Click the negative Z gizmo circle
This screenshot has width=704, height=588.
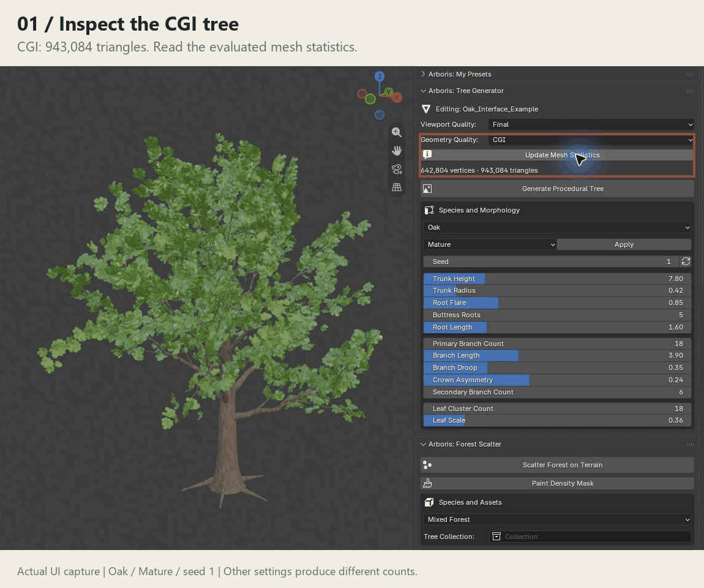pos(380,115)
